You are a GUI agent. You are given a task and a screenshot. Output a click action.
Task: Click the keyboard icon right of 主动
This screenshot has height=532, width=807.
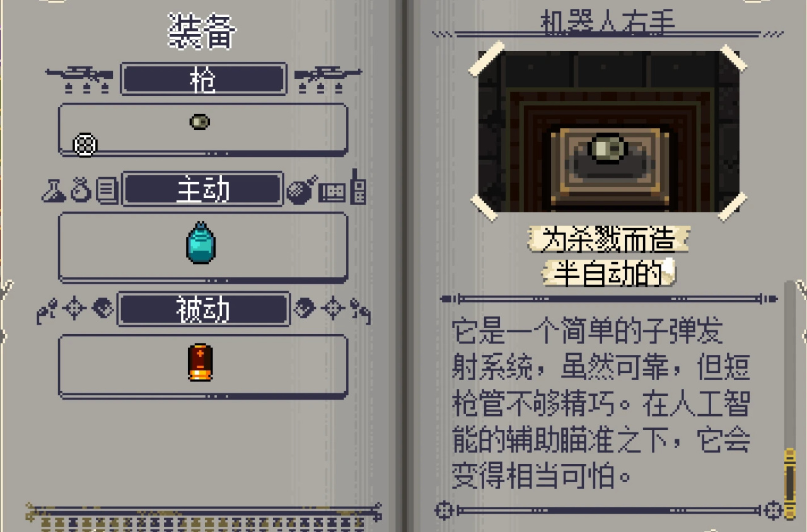[332, 192]
